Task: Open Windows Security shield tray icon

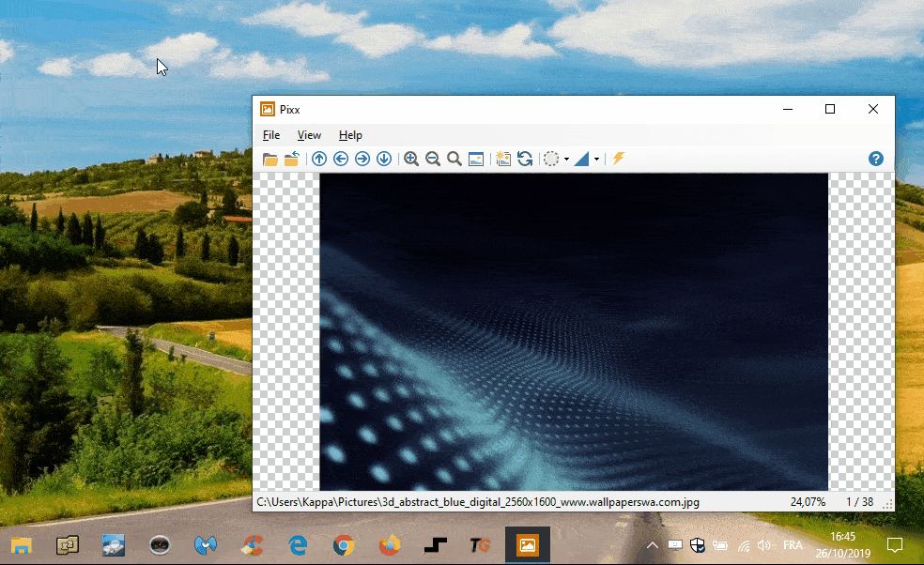Action: click(x=698, y=545)
